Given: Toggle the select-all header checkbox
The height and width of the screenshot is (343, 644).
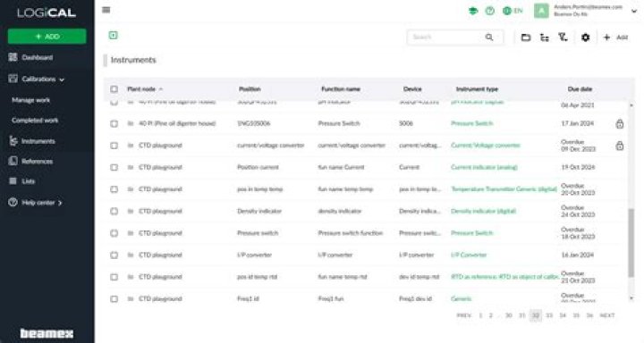Looking at the screenshot, I should click(114, 89).
